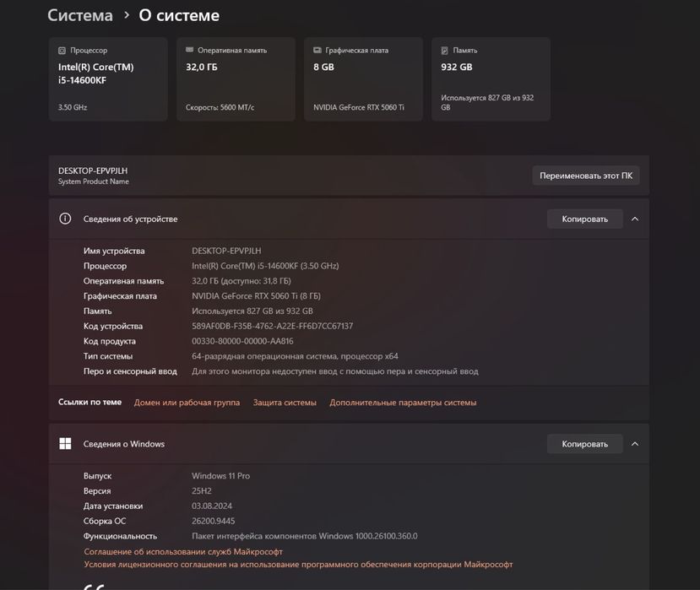Click the Сведения о Windows header title

pyautogui.click(x=123, y=444)
